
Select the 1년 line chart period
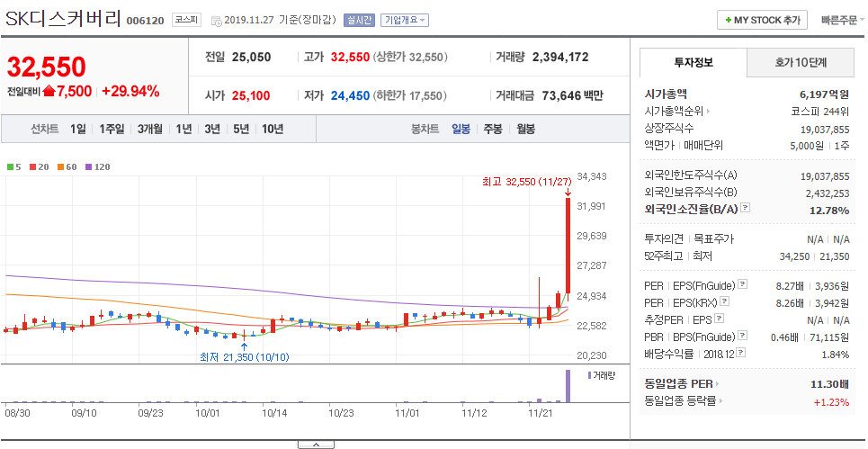183,129
